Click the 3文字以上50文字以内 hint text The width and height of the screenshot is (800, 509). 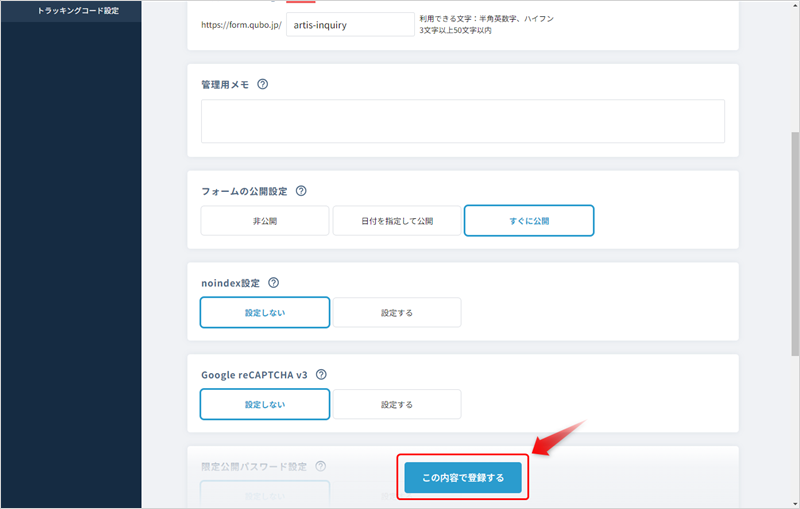[456, 31]
